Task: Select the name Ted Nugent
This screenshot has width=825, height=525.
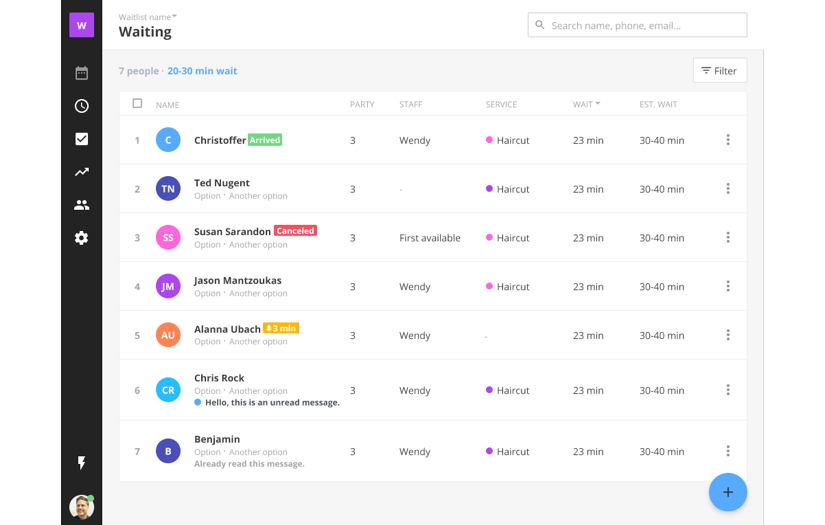Action: pos(222,183)
